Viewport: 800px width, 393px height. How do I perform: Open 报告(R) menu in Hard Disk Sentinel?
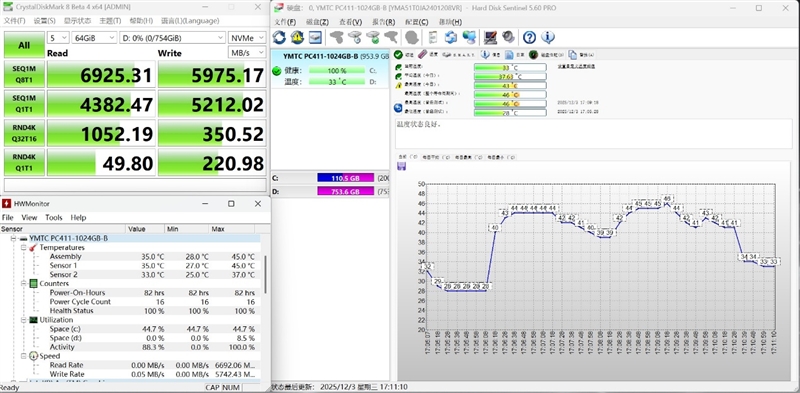click(x=384, y=22)
